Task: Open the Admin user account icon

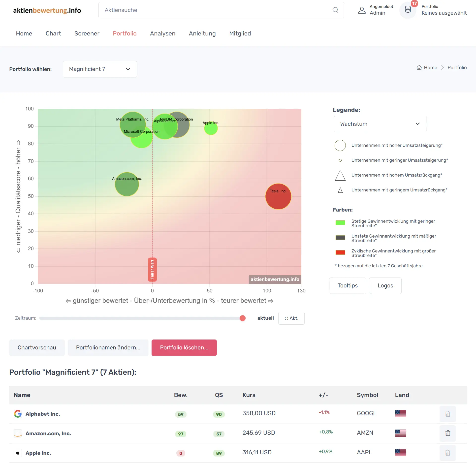Action: point(362,10)
